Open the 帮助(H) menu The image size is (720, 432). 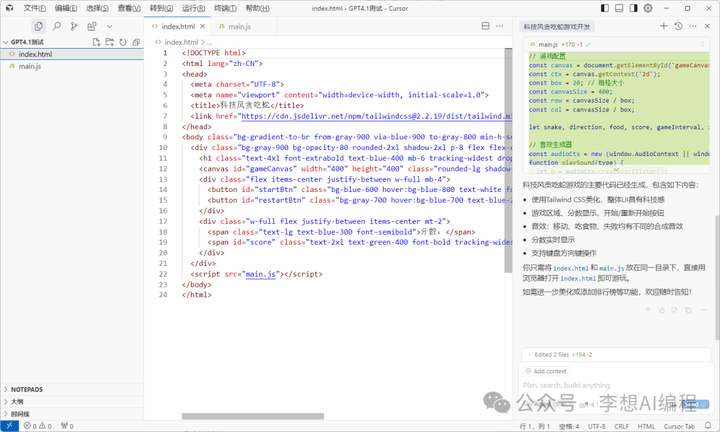click(x=257, y=8)
